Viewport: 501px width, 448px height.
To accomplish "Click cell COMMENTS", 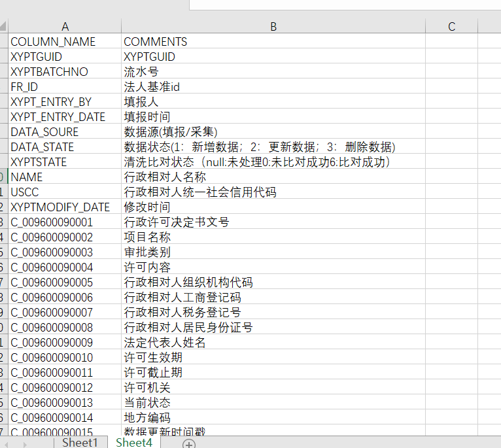I will 273,42.
